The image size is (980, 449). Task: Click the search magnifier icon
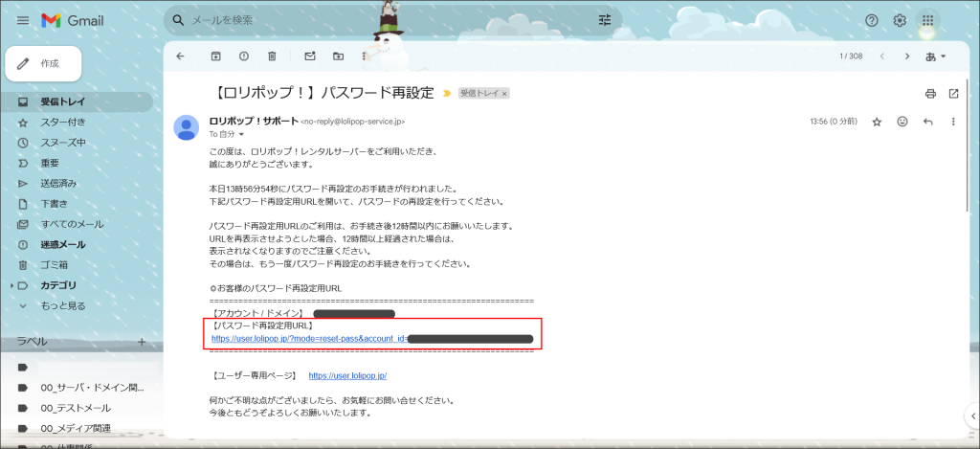coord(178,21)
